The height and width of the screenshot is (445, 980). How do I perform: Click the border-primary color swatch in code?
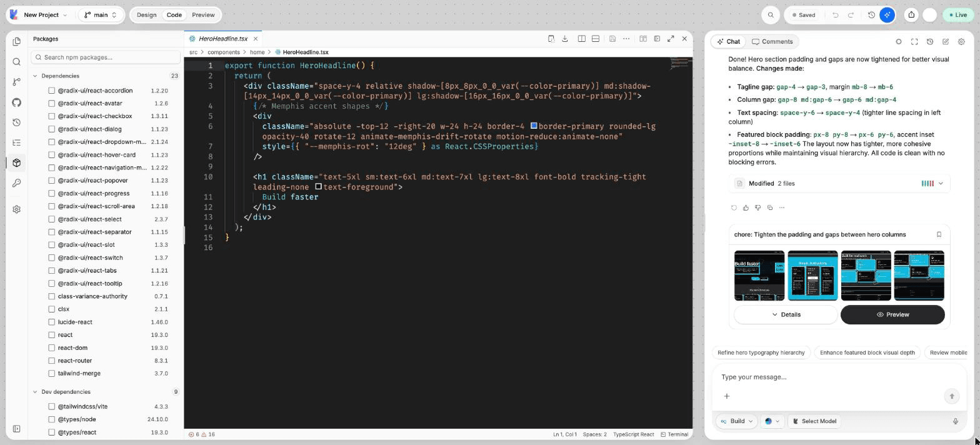[534, 126]
